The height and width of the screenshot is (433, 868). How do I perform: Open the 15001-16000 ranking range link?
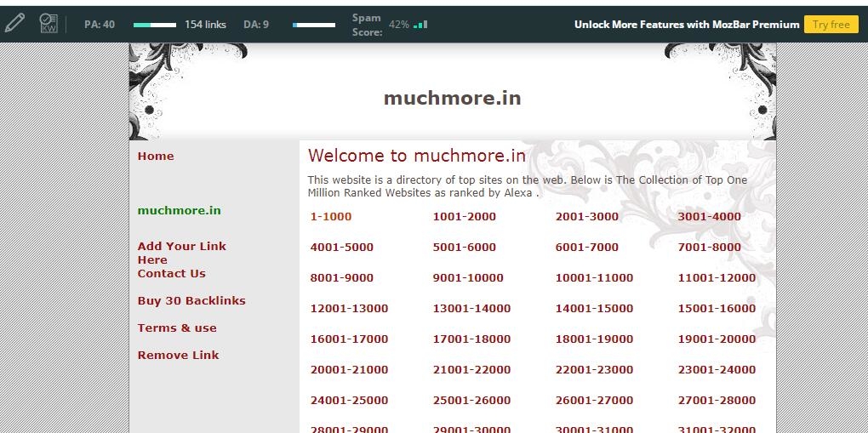click(x=717, y=309)
